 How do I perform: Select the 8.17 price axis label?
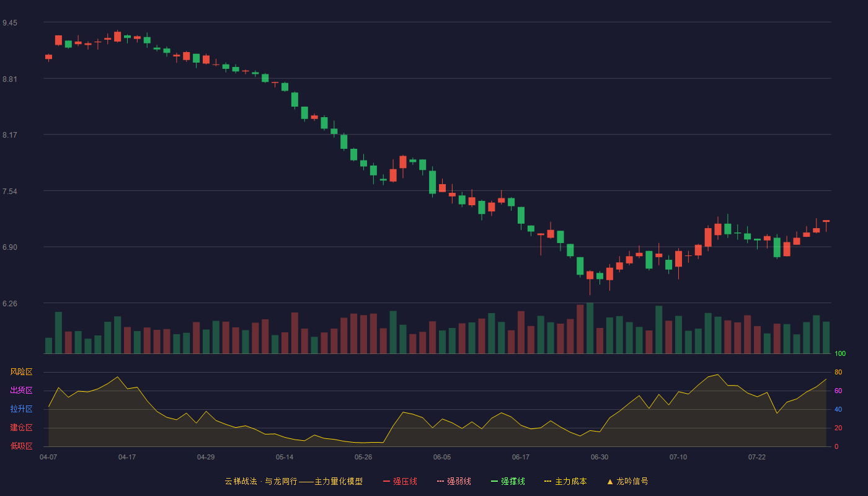click(x=10, y=135)
